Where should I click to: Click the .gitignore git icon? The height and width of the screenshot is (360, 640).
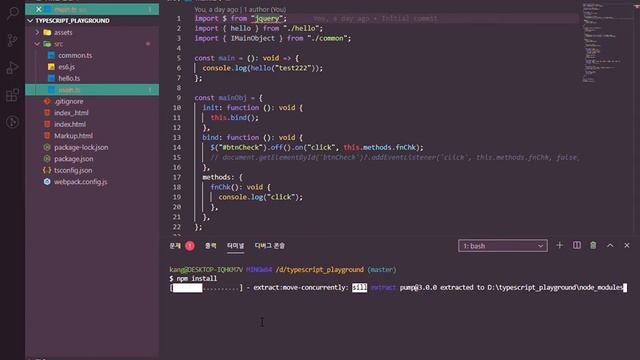(47, 101)
